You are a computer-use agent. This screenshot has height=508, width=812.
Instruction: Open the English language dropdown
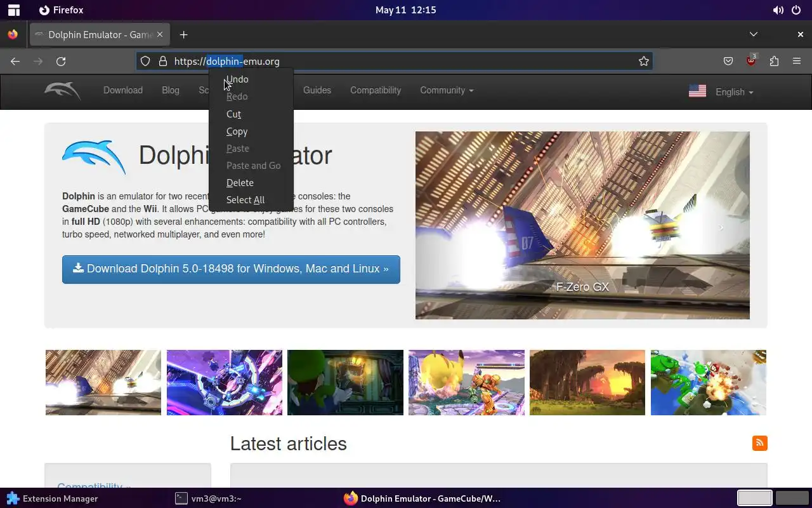(734, 92)
